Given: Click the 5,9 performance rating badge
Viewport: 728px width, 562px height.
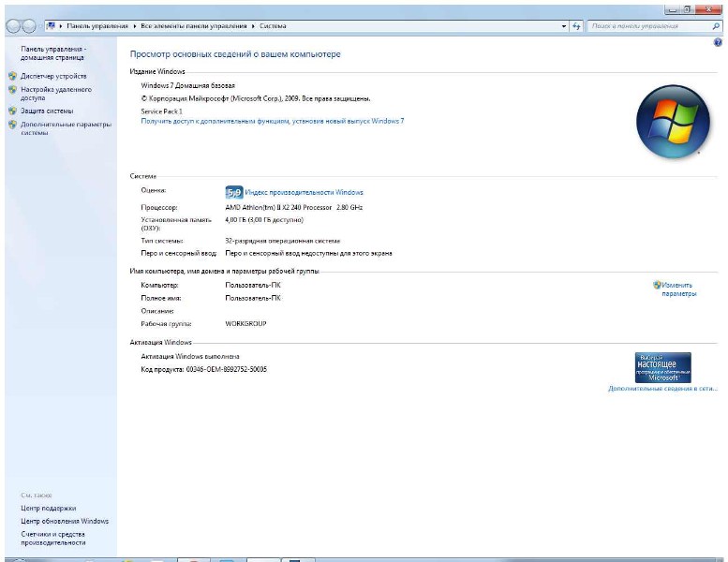Looking at the screenshot, I should pos(233,192).
